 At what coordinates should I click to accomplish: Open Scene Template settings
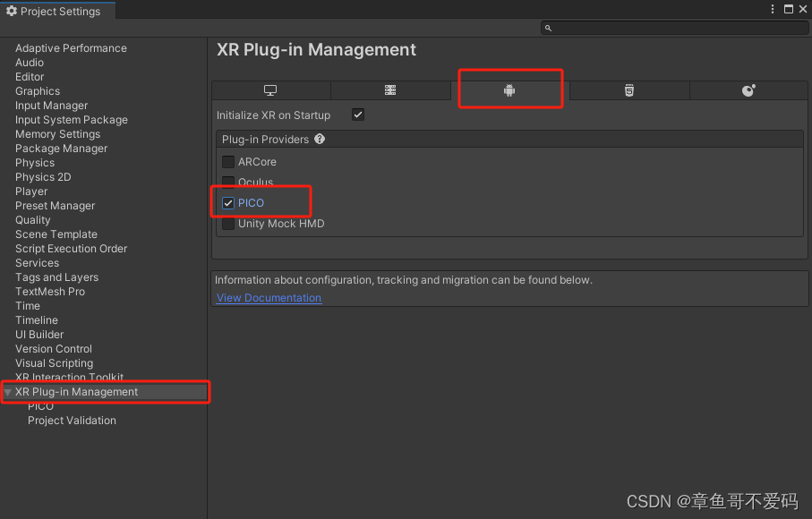(56, 234)
